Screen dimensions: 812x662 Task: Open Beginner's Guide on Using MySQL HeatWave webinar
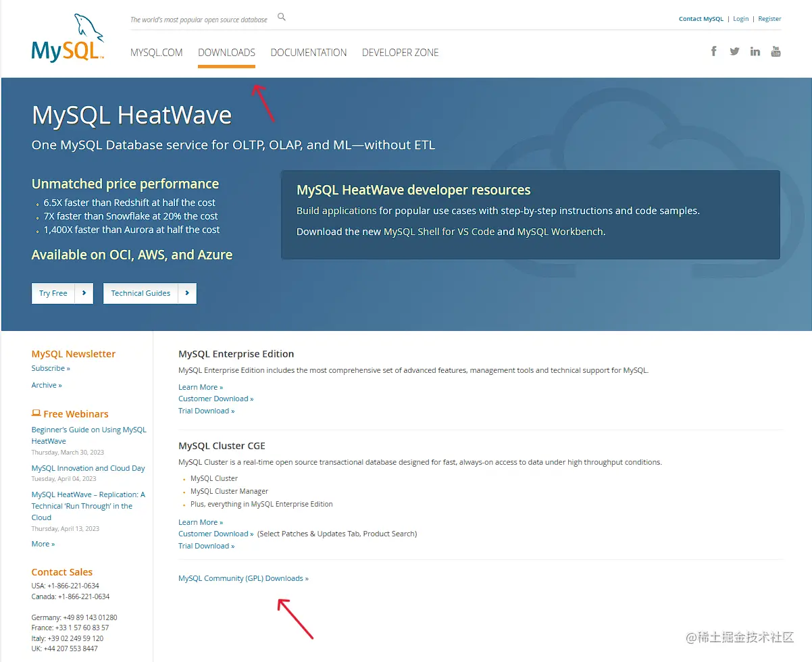click(x=88, y=435)
